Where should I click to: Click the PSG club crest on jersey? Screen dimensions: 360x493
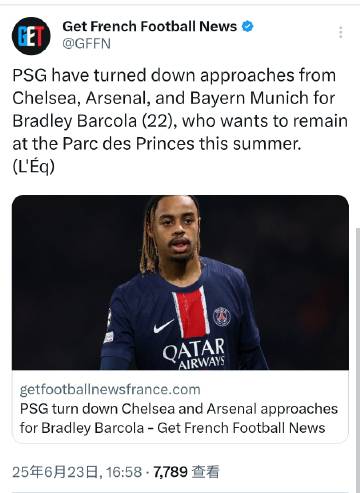222,317
